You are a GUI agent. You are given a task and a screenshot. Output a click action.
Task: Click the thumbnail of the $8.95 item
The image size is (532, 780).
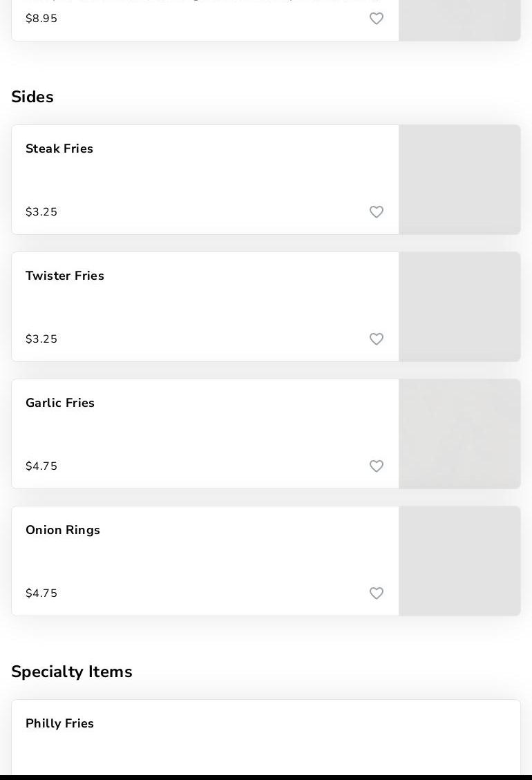pyautogui.click(x=459, y=21)
